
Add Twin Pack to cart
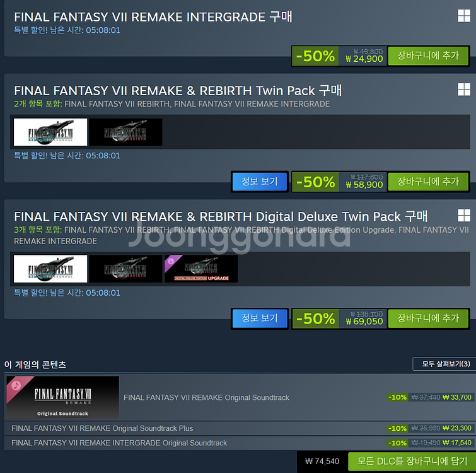coord(428,182)
